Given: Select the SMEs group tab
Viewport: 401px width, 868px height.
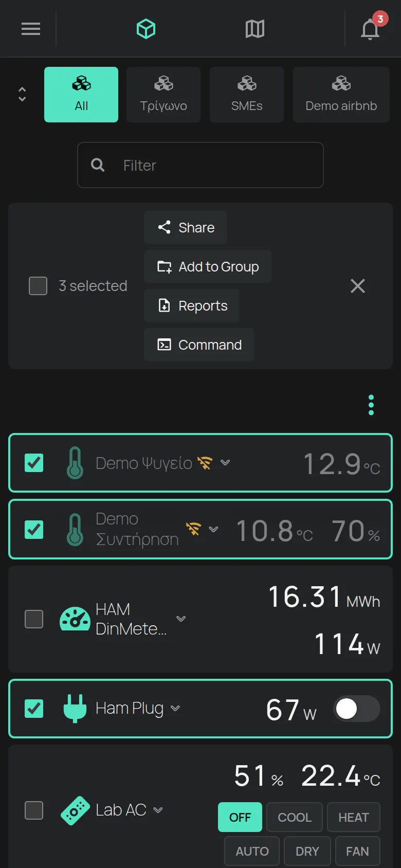Looking at the screenshot, I should click(x=247, y=95).
